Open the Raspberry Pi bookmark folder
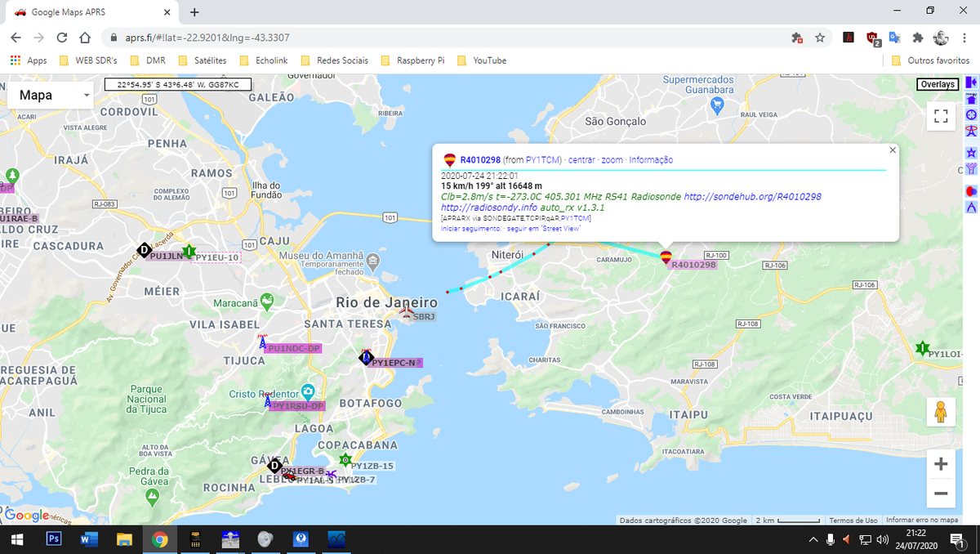Image resolution: width=980 pixels, height=554 pixels. click(412, 60)
